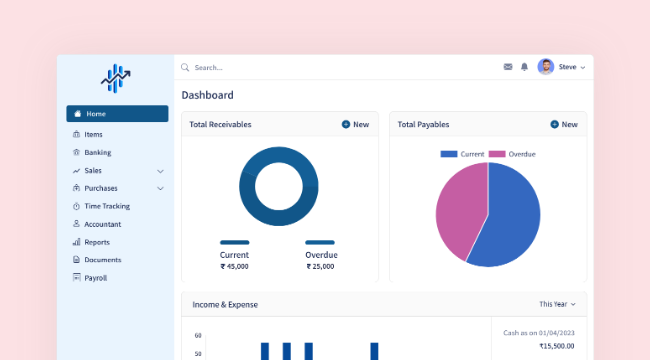The height and width of the screenshot is (360, 650).
Task: Click the ₹ 25,000 overdue amount
Action: [320, 266]
